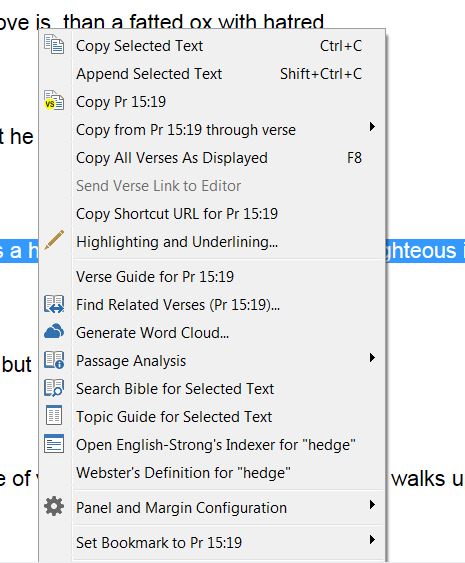The height and width of the screenshot is (563, 465).
Task: Click "fatted ox with hatred" verse text
Action: point(226,21)
